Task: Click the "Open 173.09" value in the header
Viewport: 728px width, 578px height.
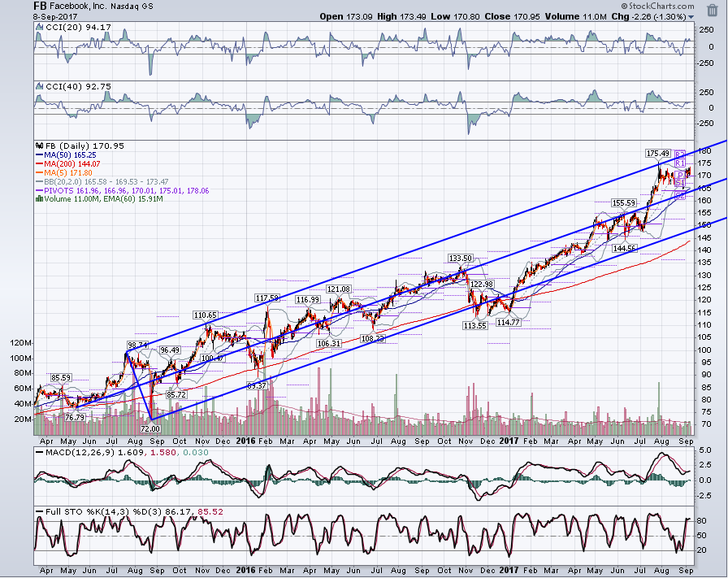Action: coord(346,17)
